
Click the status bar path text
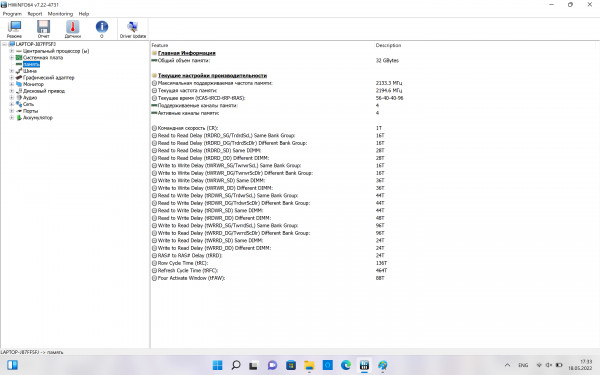coord(32,352)
